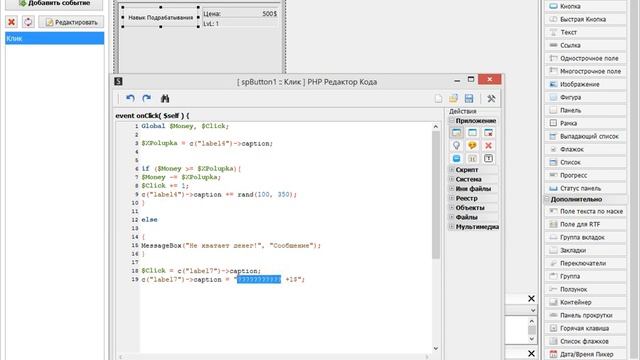
Task: Delete the selected event with red X
Action: (11, 22)
